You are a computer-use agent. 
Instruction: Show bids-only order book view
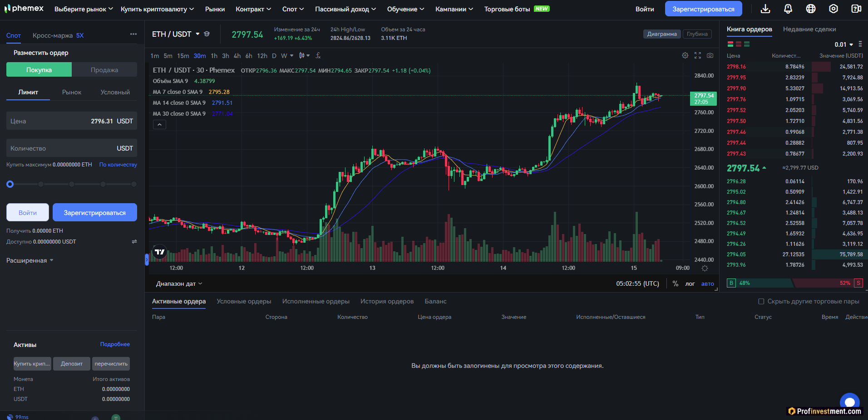pyautogui.click(x=747, y=44)
